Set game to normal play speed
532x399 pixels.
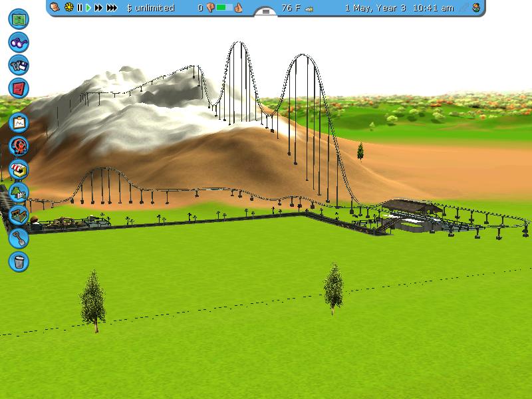pos(88,8)
